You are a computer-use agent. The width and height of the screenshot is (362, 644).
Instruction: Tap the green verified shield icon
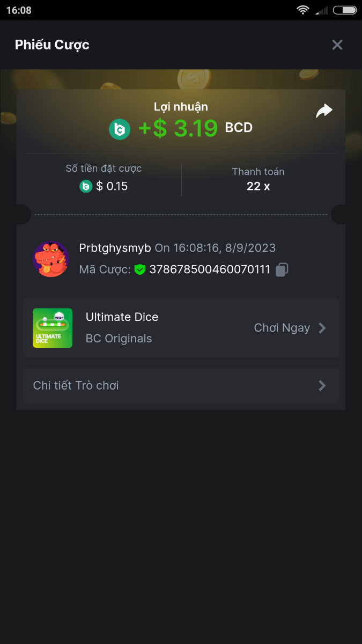click(x=140, y=269)
